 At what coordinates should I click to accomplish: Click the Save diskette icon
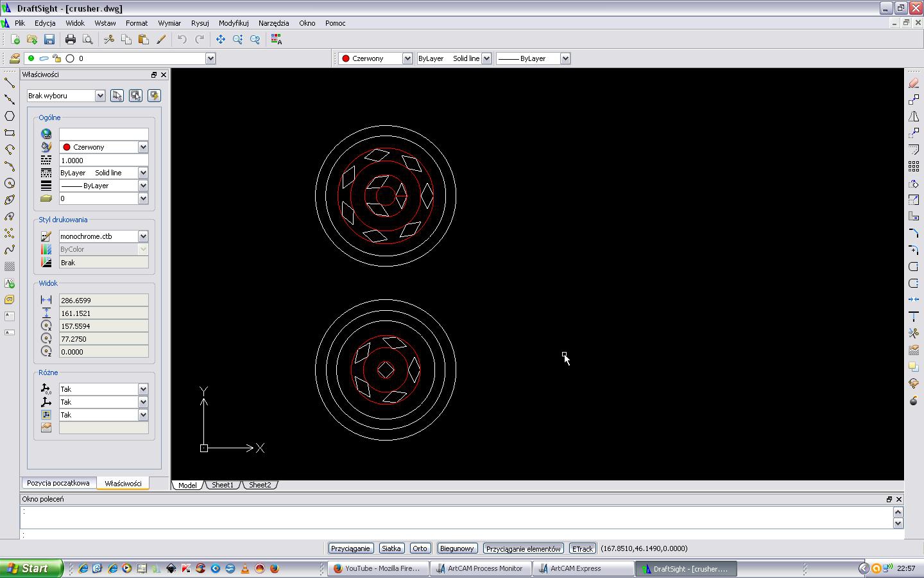[49, 40]
